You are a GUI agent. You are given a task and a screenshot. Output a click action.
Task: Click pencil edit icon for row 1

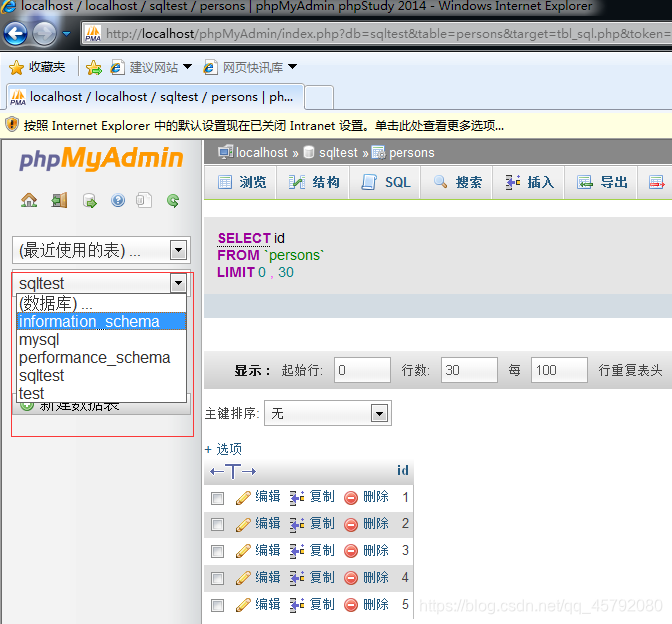tap(243, 498)
